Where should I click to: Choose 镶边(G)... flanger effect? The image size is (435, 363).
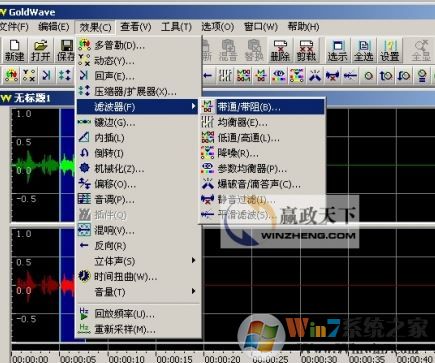pos(138,122)
